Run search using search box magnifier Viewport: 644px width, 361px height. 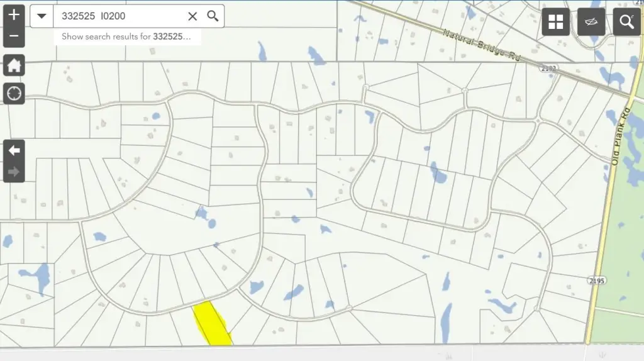tap(213, 16)
